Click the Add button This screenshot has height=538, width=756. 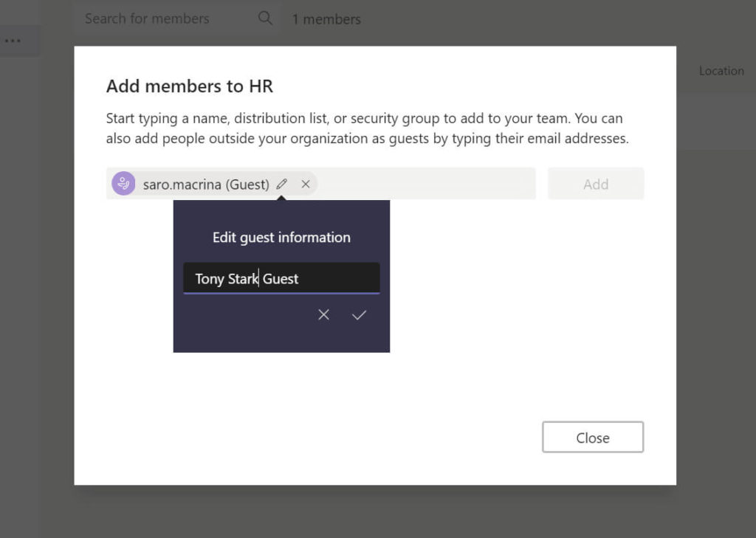[596, 184]
